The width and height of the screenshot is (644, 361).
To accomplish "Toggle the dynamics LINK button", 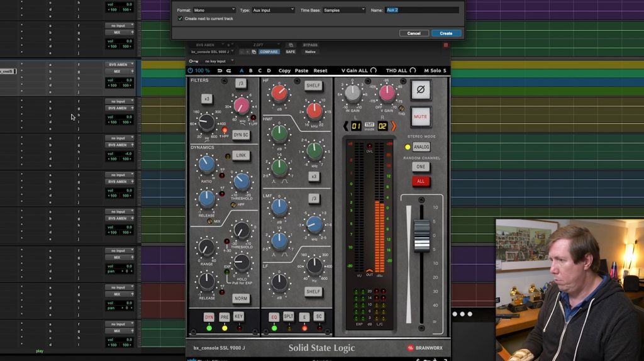I will [241, 155].
